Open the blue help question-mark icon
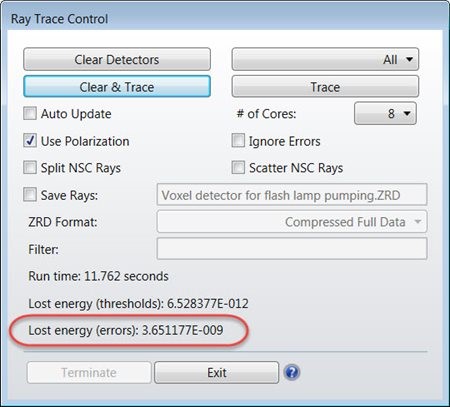The image size is (450, 407). [292, 372]
